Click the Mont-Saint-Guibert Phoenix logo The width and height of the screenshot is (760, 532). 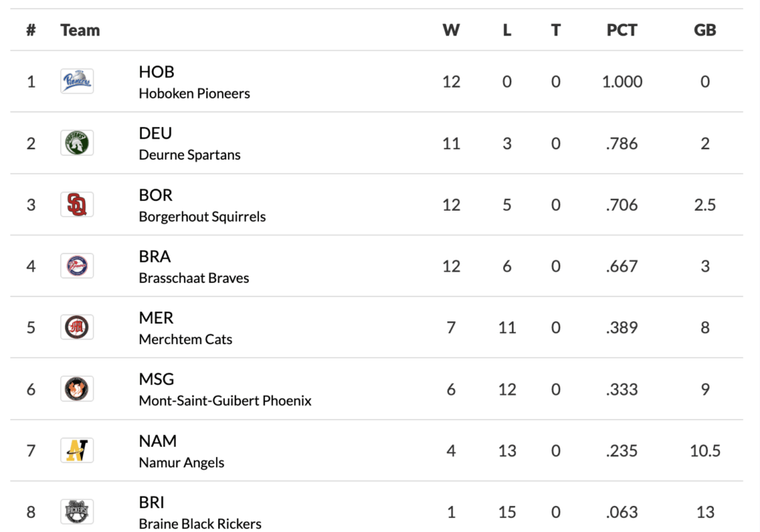77,389
